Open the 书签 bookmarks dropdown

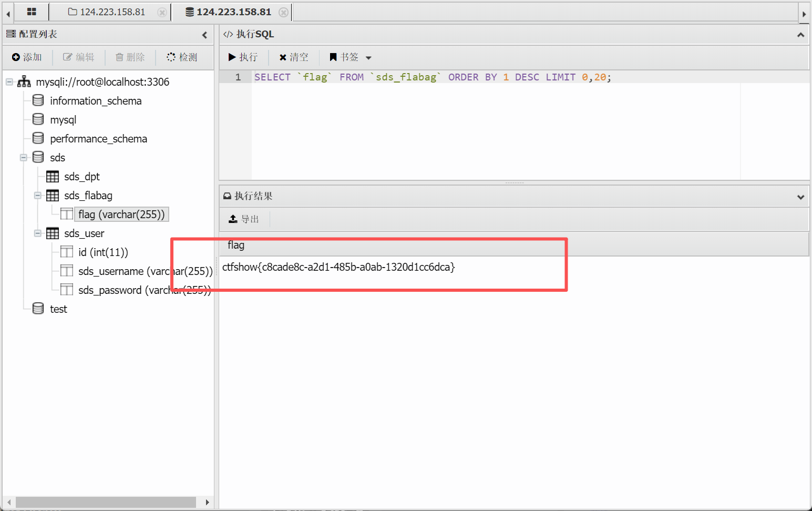[x=350, y=57]
